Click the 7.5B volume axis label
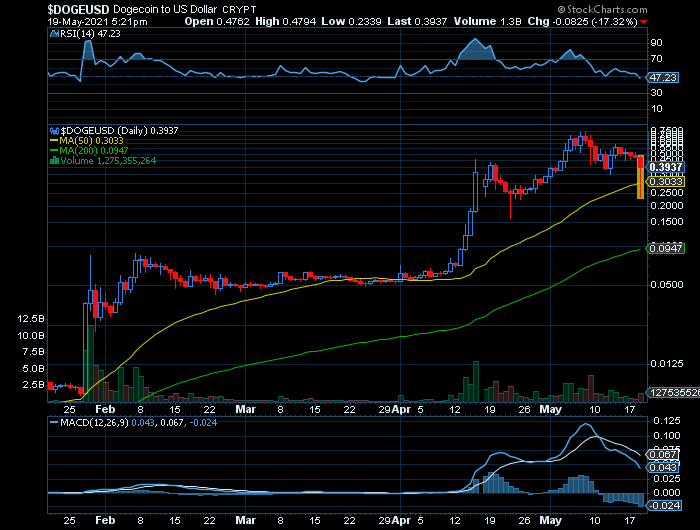Image resolution: width=700 pixels, height=530 pixels. coord(33,352)
